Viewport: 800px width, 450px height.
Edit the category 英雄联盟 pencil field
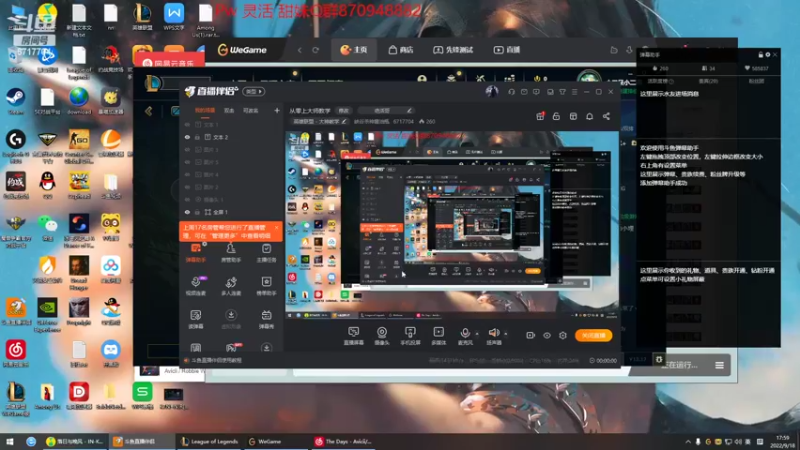pyautogui.click(x=319, y=121)
